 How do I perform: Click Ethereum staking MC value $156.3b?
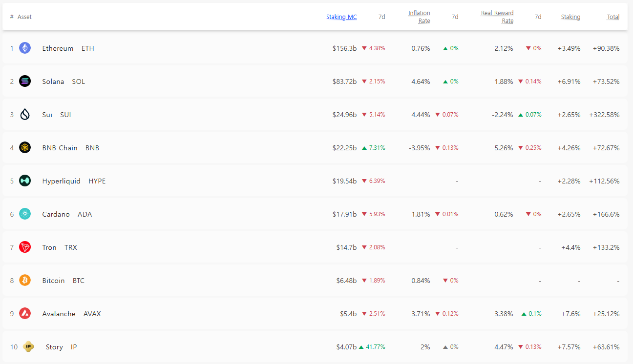coord(345,48)
